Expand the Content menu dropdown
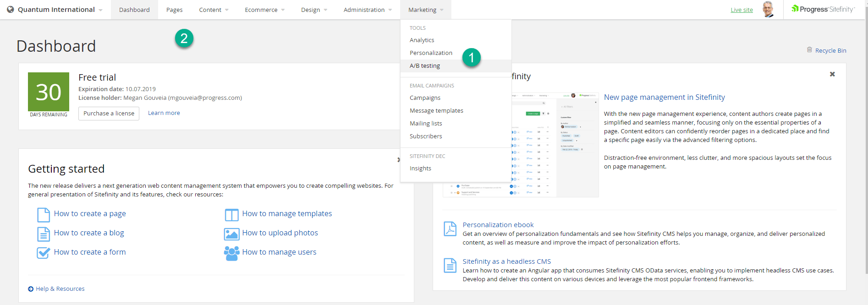868x305 pixels. [214, 10]
